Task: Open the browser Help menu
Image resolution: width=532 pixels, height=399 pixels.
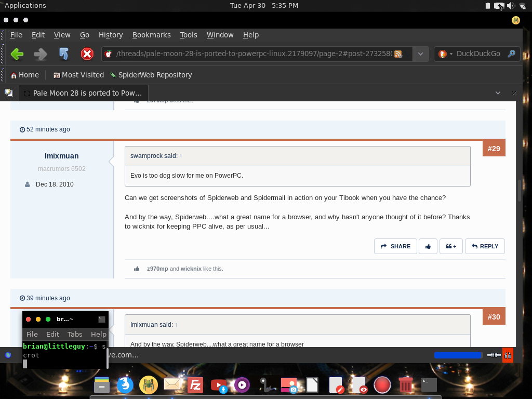Action: point(251,35)
